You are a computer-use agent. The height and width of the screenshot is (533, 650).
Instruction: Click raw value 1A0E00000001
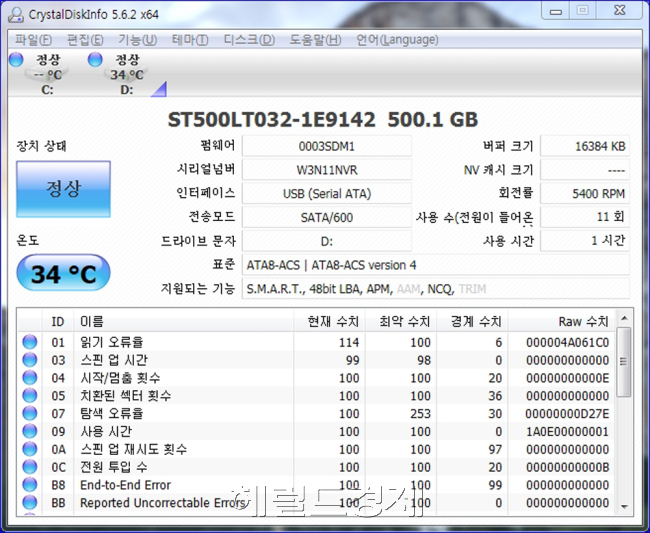(567, 431)
